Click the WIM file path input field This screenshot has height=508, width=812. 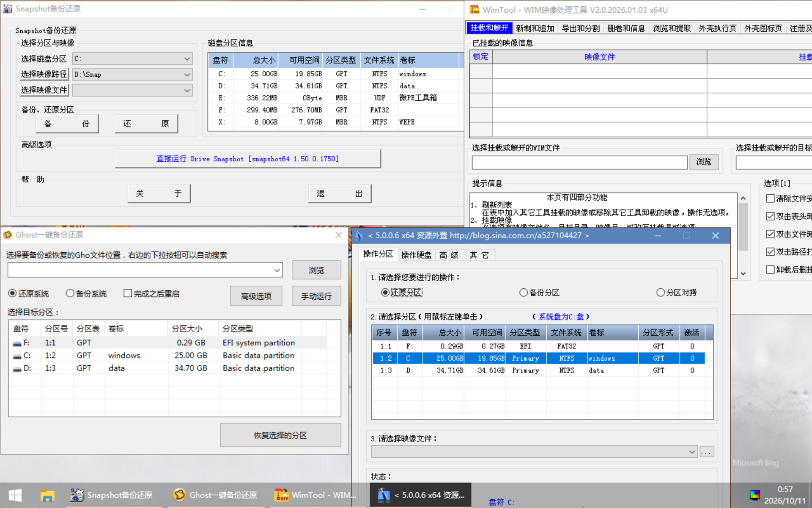point(579,162)
